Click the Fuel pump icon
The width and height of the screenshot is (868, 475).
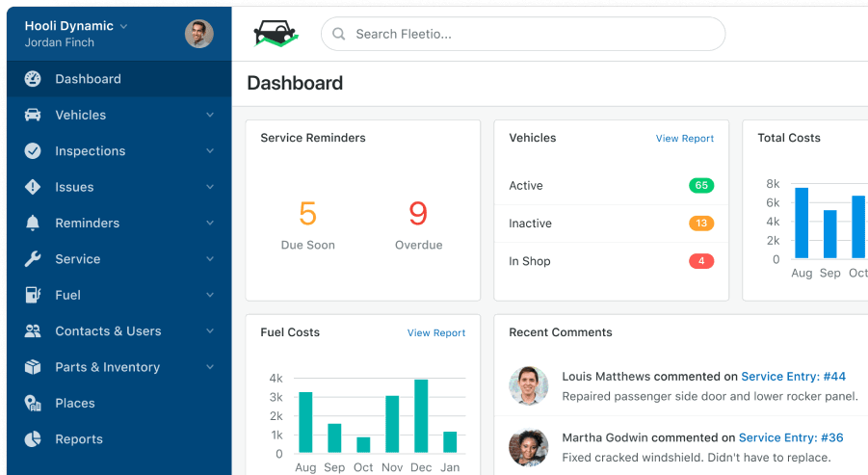click(33, 295)
